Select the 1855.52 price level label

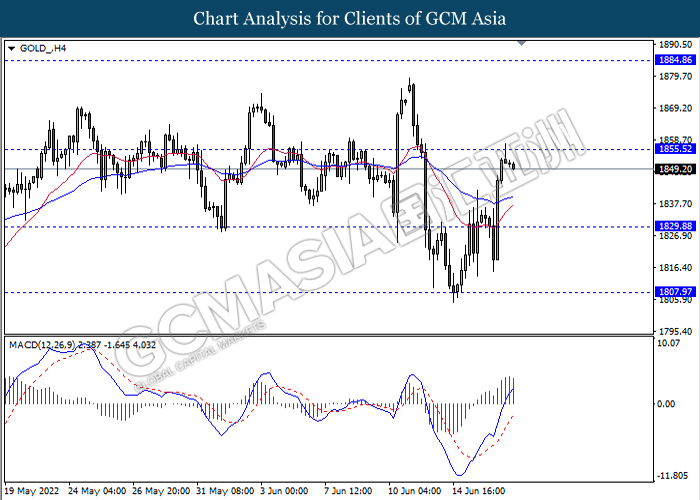[675, 149]
